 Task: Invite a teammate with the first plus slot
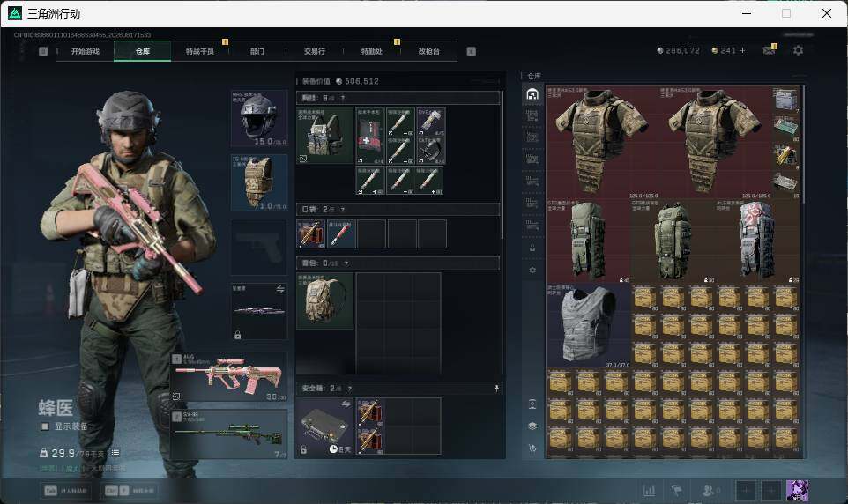(x=745, y=491)
